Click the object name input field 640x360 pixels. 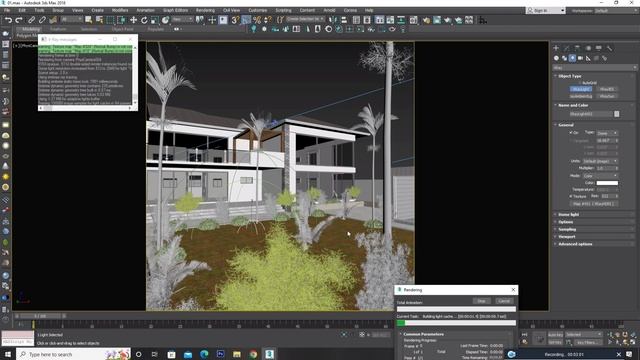tap(591, 114)
